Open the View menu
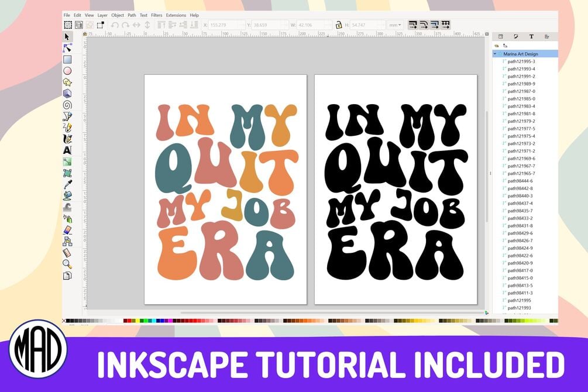Screen dimensions: 588x392 90,15
